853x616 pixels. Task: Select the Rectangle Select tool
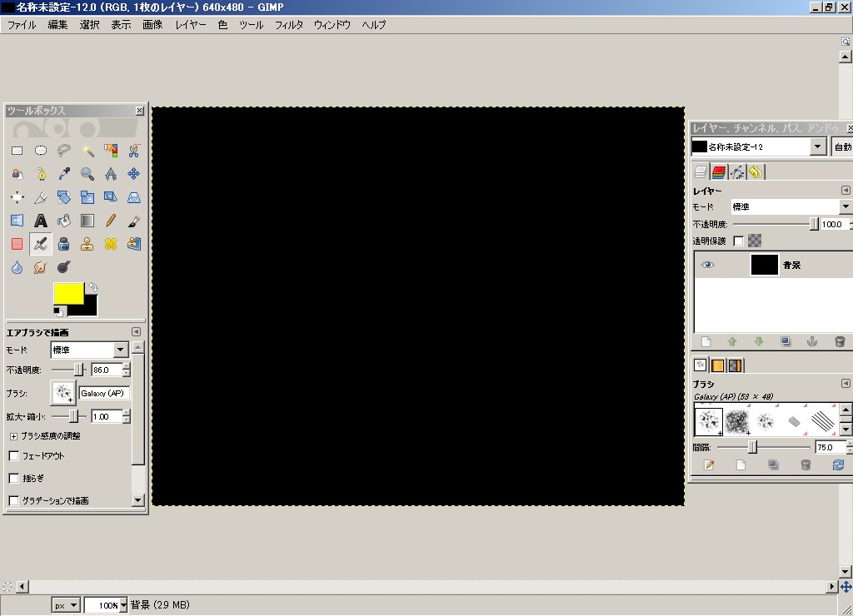click(17, 151)
